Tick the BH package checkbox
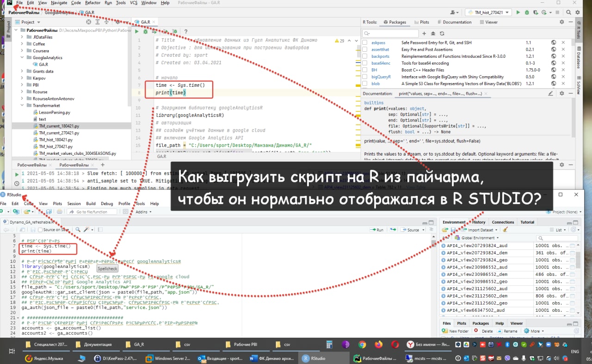592x364 pixels. pos(365,70)
